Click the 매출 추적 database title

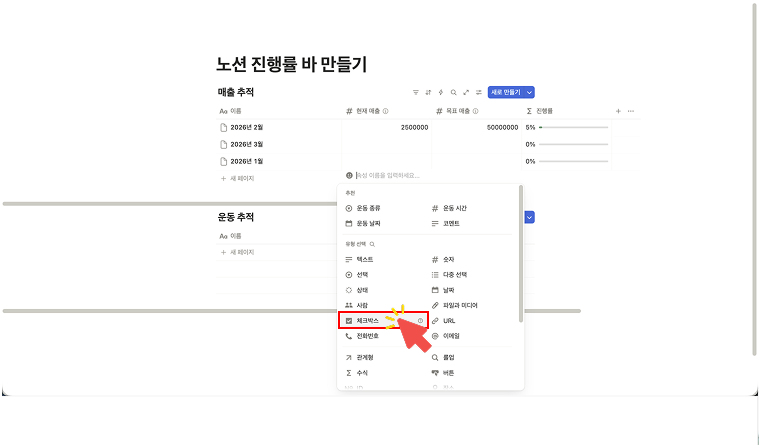[x=236, y=92]
